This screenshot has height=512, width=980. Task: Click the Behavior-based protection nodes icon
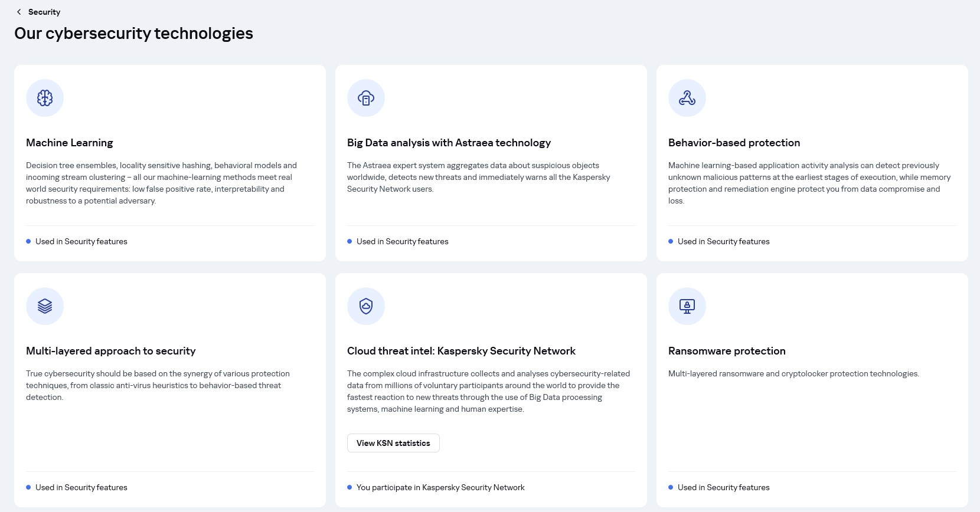pyautogui.click(x=687, y=98)
